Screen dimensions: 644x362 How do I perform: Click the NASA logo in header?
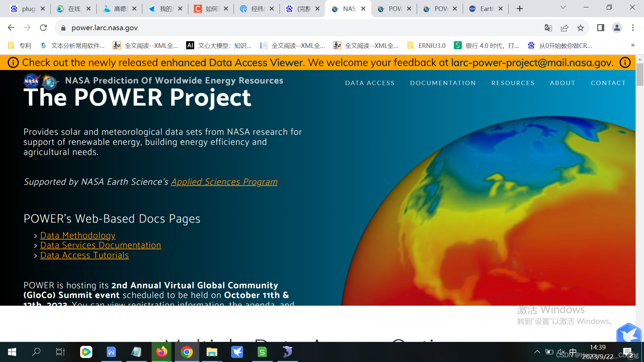pyautogui.click(x=32, y=81)
